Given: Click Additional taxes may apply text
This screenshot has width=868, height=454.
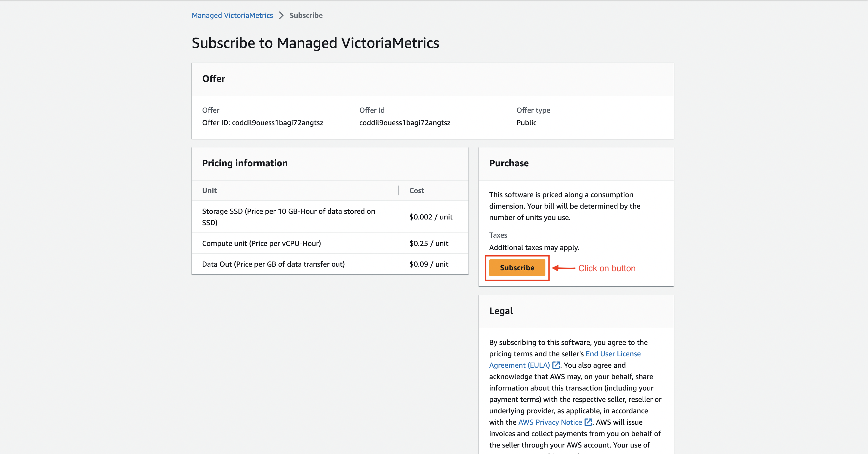Looking at the screenshot, I should click(x=534, y=247).
